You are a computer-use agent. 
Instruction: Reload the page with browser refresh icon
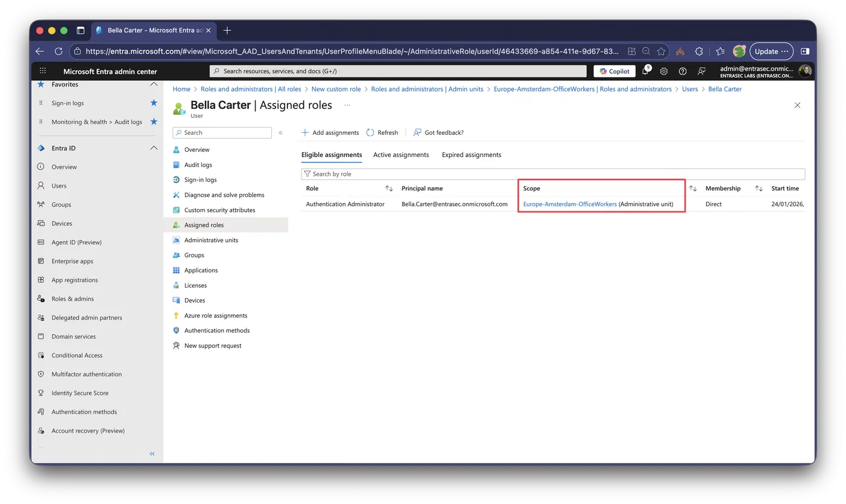point(59,51)
